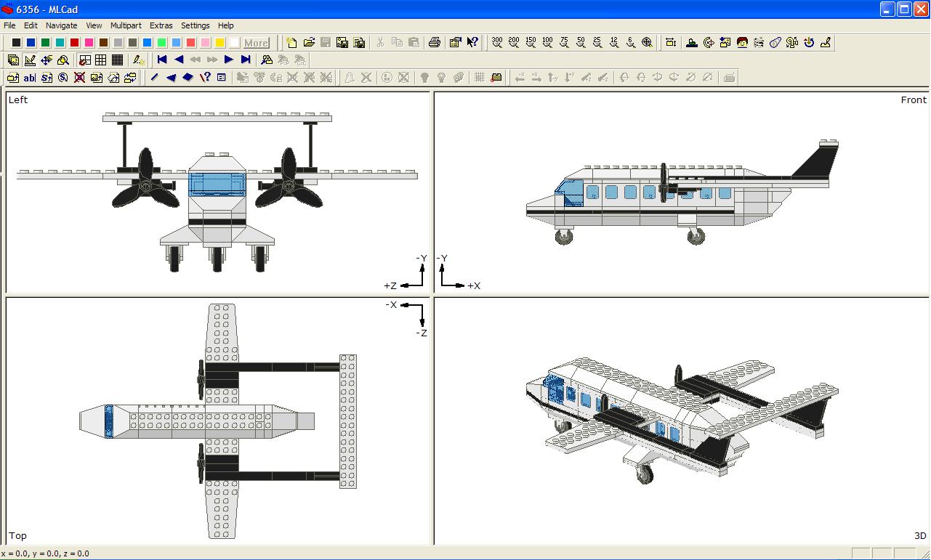The image size is (931, 560).
Task: Click the zoom-to-fit magnifier icon
Action: click(648, 43)
